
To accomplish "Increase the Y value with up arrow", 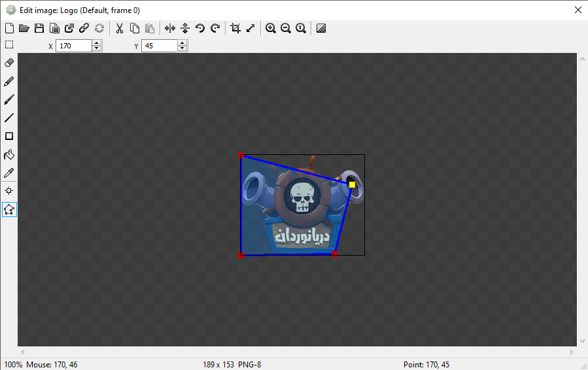I will [x=182, y=43].
